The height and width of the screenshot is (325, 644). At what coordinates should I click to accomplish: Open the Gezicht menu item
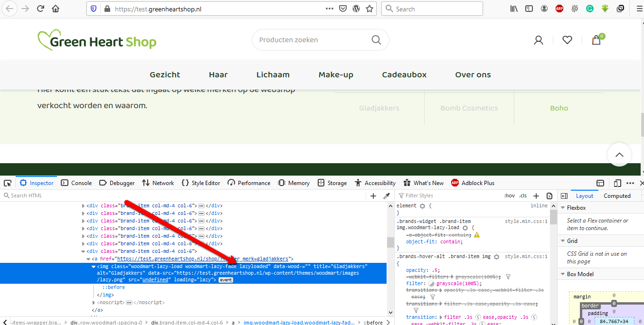click(x=165, y=74)
